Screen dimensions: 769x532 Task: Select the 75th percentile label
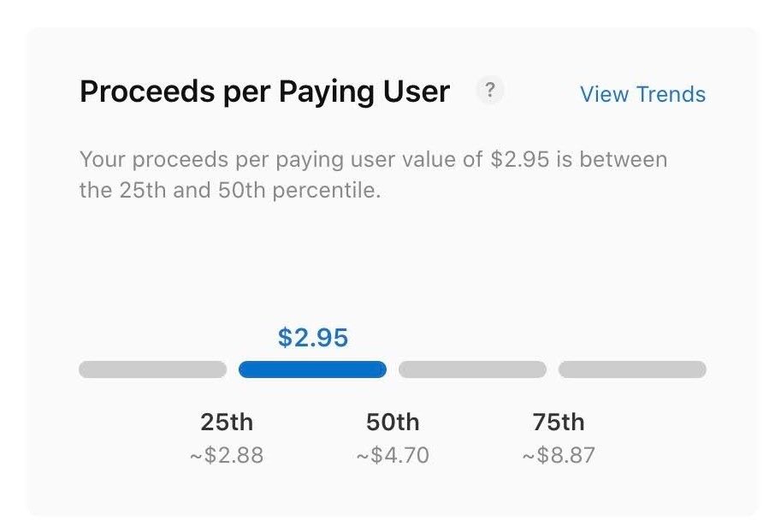tap(559, 422)
